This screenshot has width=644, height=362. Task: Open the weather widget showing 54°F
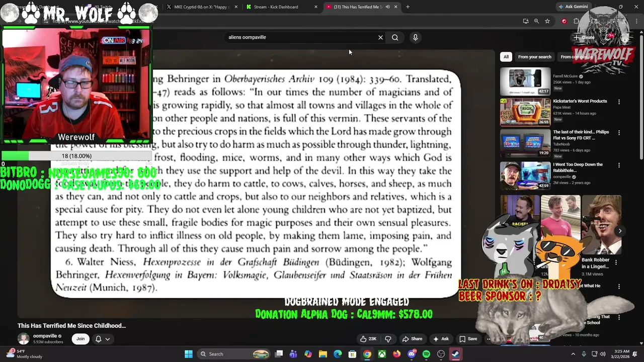pyautogui.click(x=24, y=354)
